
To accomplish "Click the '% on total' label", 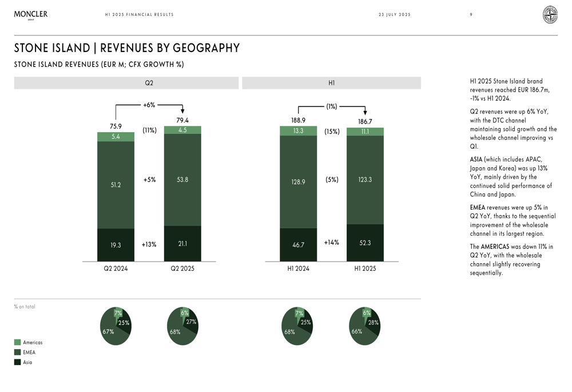I will tap(25, 307).
